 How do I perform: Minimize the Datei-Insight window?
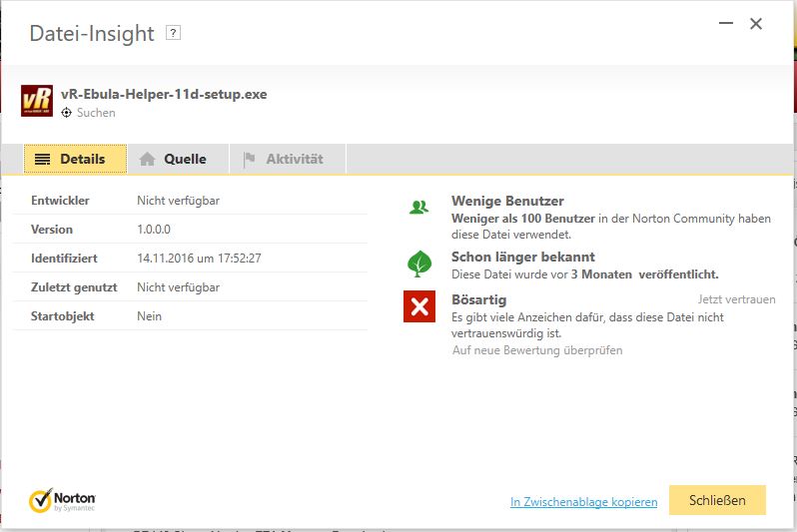(x=726, y=23)
